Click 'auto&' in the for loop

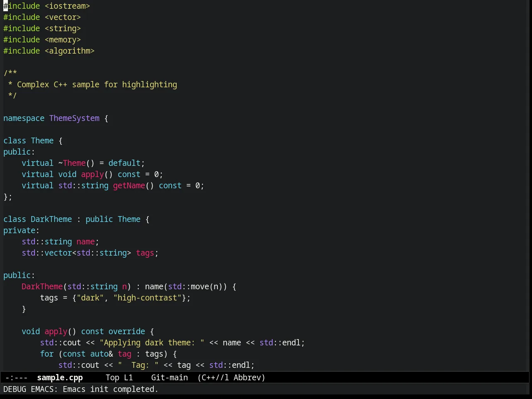tap(101, 354)
